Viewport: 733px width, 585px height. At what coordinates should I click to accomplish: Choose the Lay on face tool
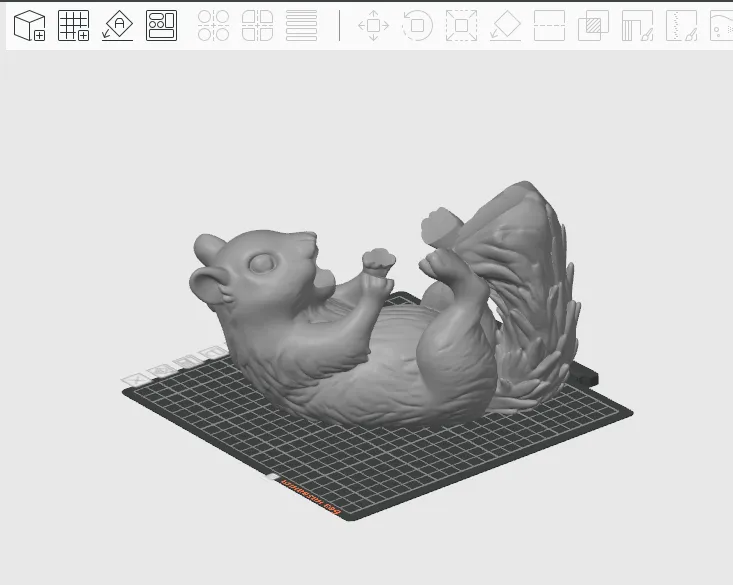(506, 26)
